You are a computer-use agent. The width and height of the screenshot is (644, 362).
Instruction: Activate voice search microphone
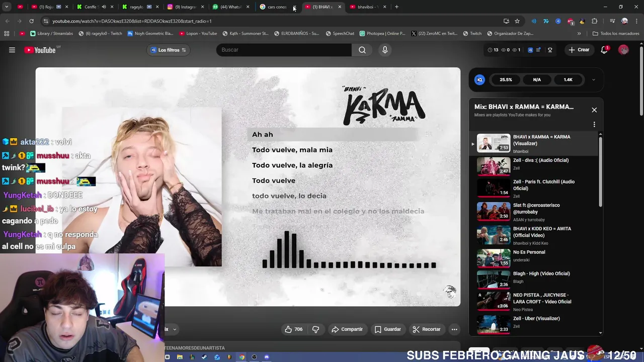pyautogui.click(x=385, y=50)
